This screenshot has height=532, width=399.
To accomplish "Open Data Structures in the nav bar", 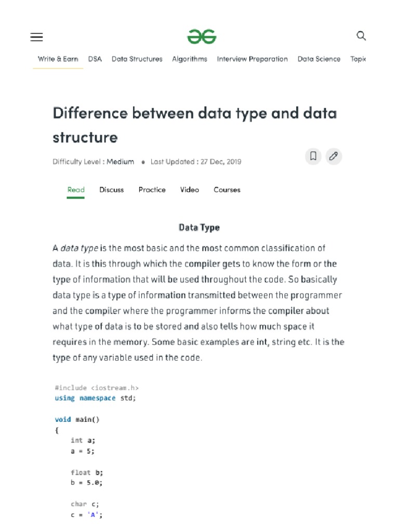I will coord(137,59).
